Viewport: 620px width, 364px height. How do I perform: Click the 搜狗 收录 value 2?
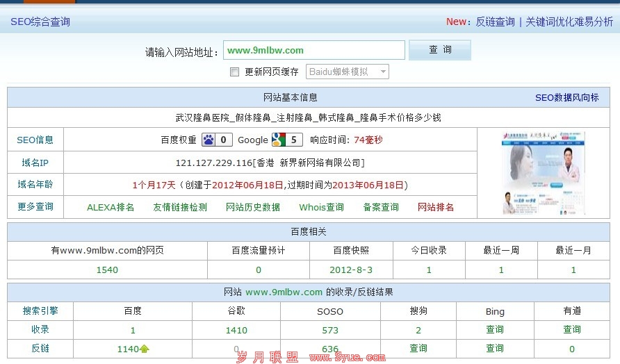(418, 330)
